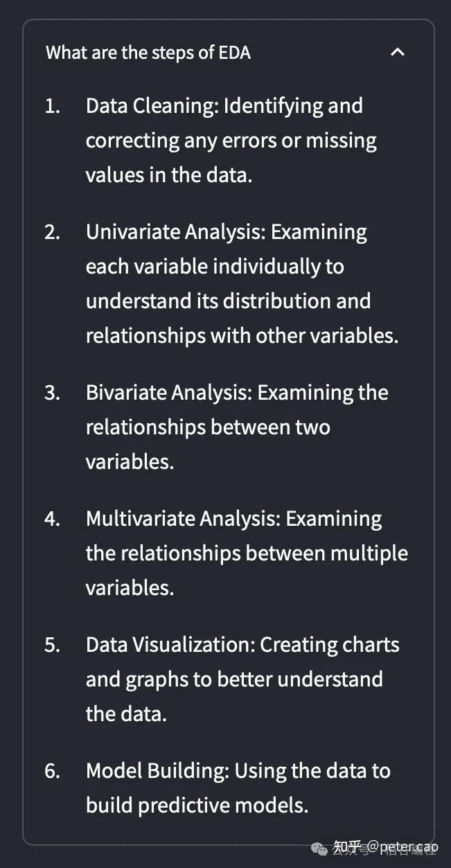Select the "Data Visualization" step text
This screenshot has height=868, width=451.
[x=169, y=645]
